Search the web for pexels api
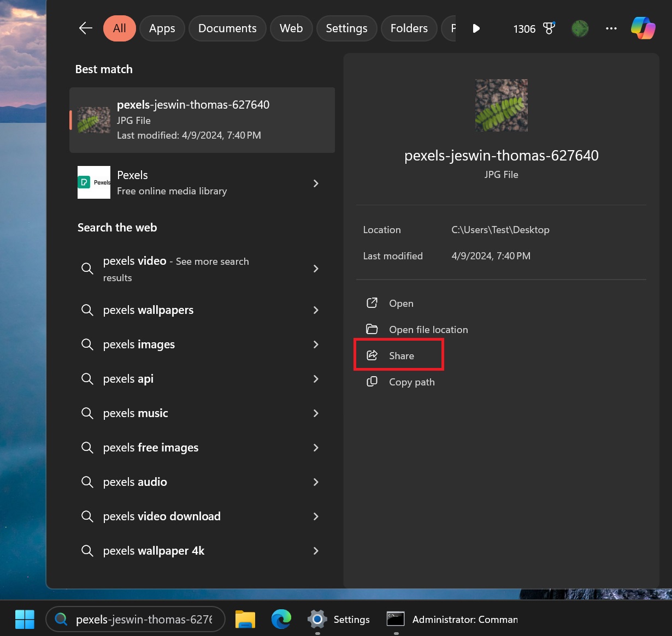The width and height of the screenshot is (672, 636). pos(202,379)
